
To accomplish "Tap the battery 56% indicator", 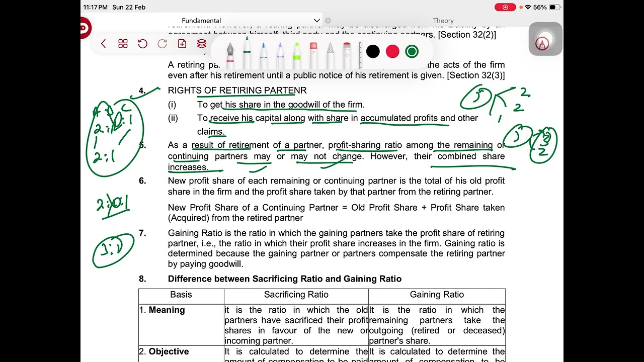I will pyautogui.click(x=547, y=7).
